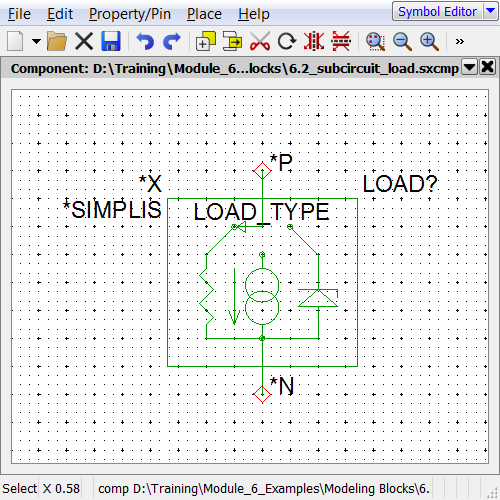500x500 pixels.
Task: Click the New file icon
Action: [15, 41]
